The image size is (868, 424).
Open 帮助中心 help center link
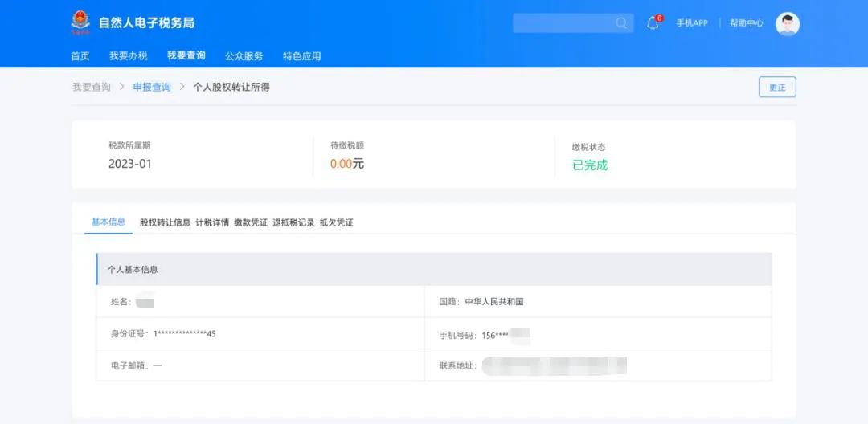pyautogui.click(x=746, y=23)
